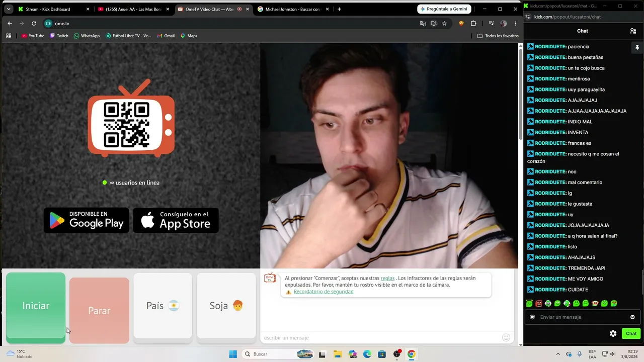Close the Anuel AA YouTube tab
Image resolution: width=644 pixels, height=362 pixels.
point(168,9)
